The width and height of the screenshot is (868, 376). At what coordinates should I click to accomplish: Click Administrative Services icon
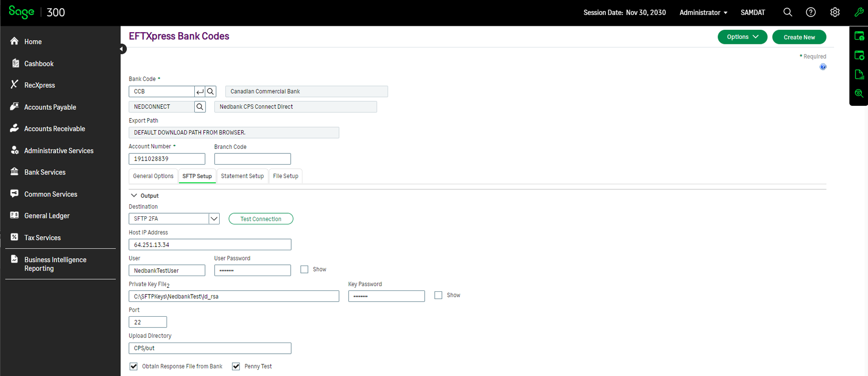tap(14, 150)
